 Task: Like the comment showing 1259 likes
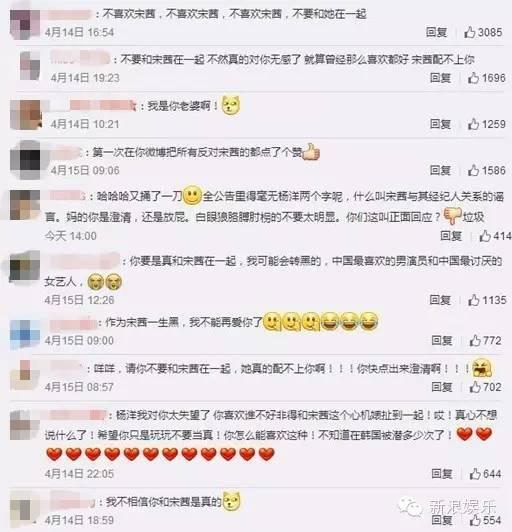473,124
